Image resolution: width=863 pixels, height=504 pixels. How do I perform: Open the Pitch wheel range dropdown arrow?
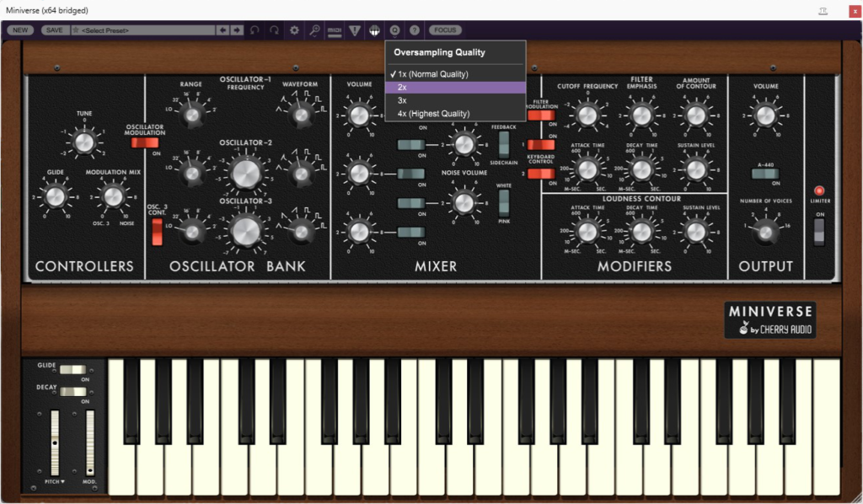point(63,481)
